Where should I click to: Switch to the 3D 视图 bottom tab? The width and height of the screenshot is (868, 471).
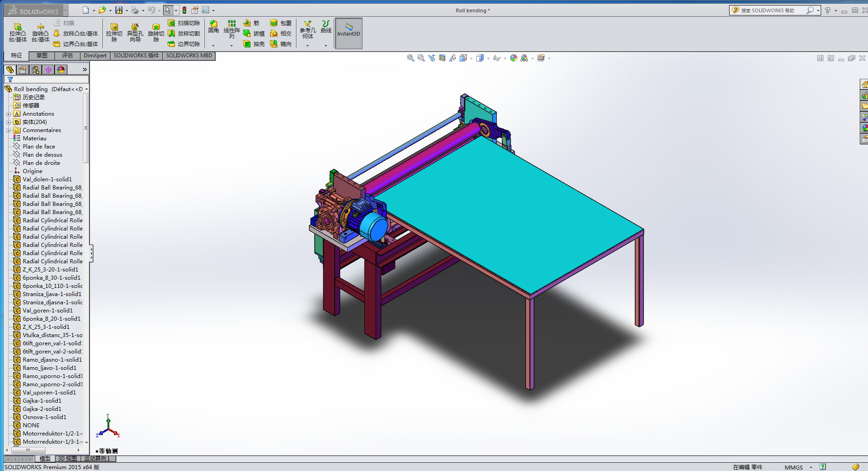67,459
